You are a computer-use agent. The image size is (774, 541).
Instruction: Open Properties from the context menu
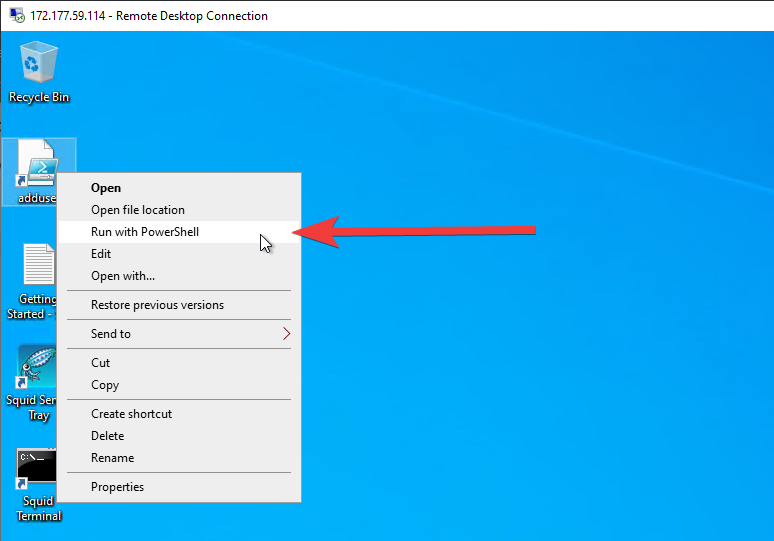tap(179, 487)
